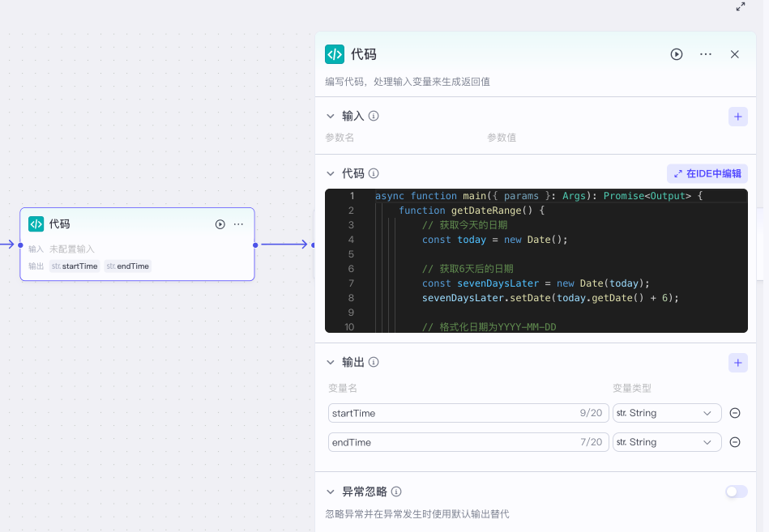Close the 代码 configuration panel
This screenshot has height=532, width=769.
735,54
